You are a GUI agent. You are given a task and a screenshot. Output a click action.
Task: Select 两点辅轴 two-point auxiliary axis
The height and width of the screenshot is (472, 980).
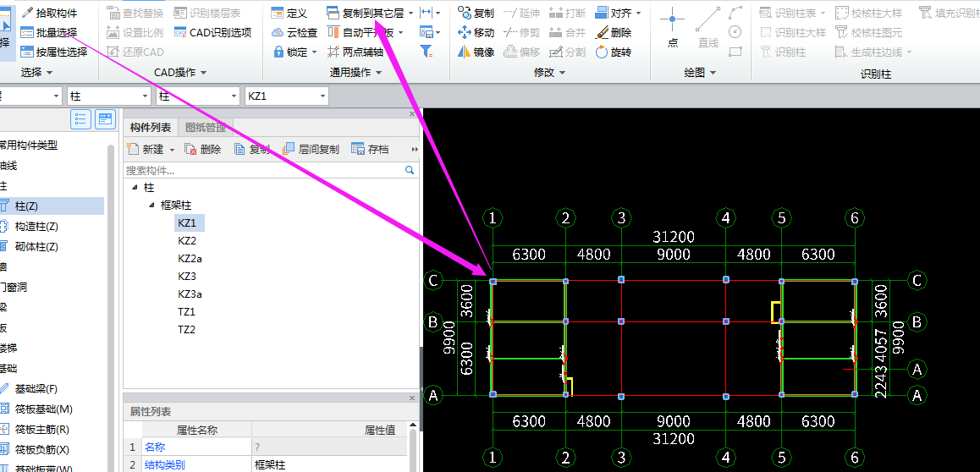(355, 52)
